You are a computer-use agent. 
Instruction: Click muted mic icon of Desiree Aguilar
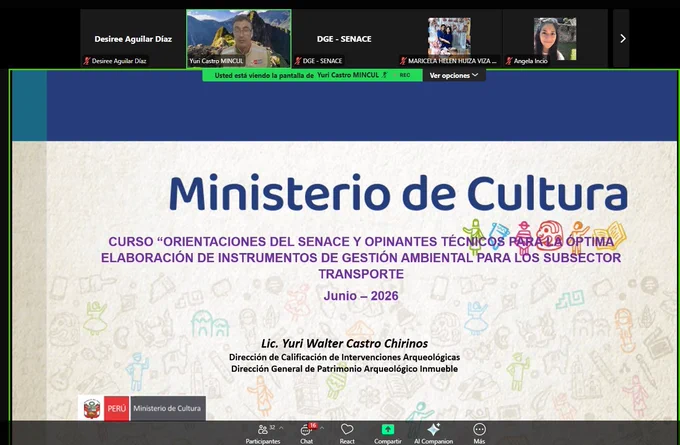point(87,61)
